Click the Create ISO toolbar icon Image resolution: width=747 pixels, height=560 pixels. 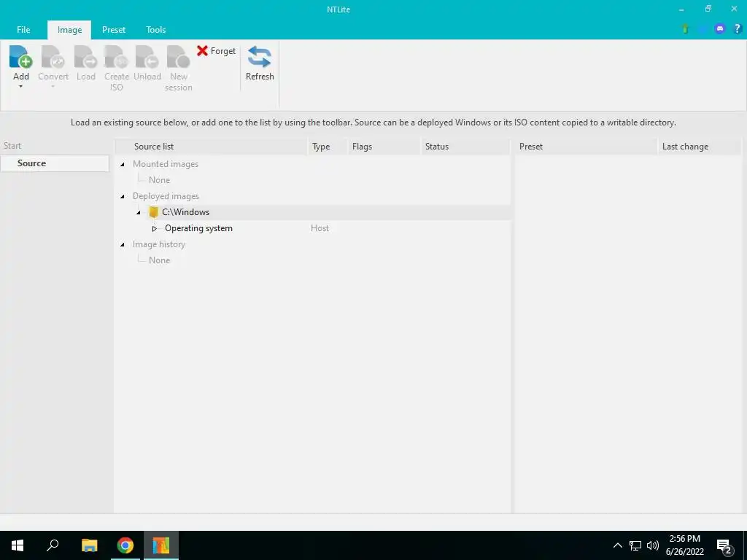[116, 57]
